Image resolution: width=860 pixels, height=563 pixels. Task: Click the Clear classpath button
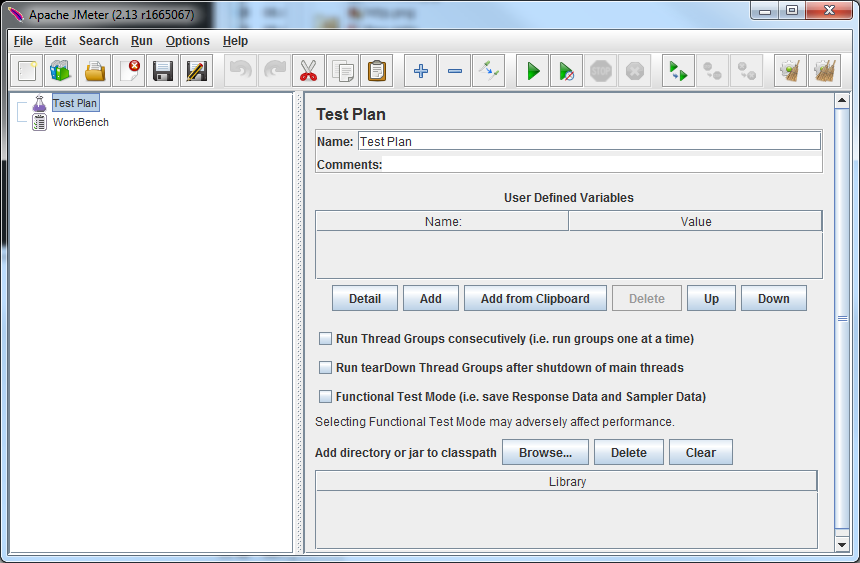tap(700, 453)
